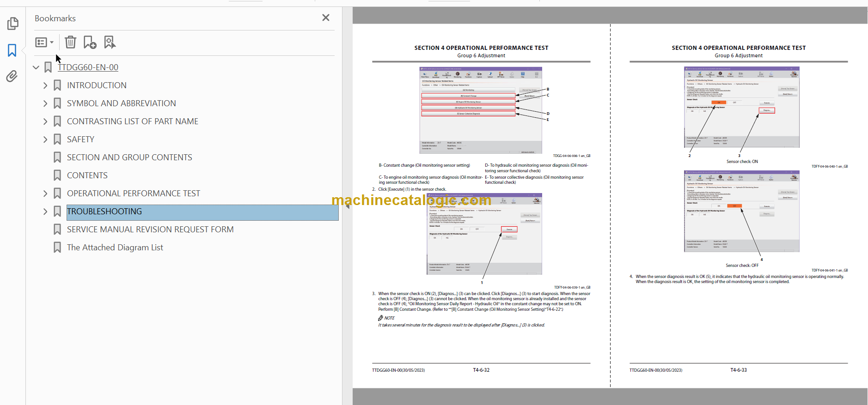This screenshot has width=868, height=405.
Task: Click the delete bookmark trash icon
Action: click(70, 42)
